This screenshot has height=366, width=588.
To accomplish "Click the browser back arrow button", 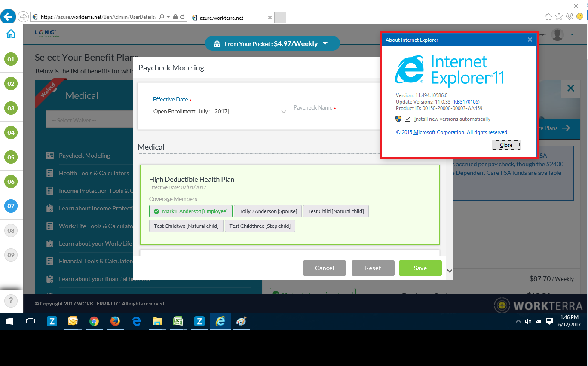I will [x=9, y=17].
